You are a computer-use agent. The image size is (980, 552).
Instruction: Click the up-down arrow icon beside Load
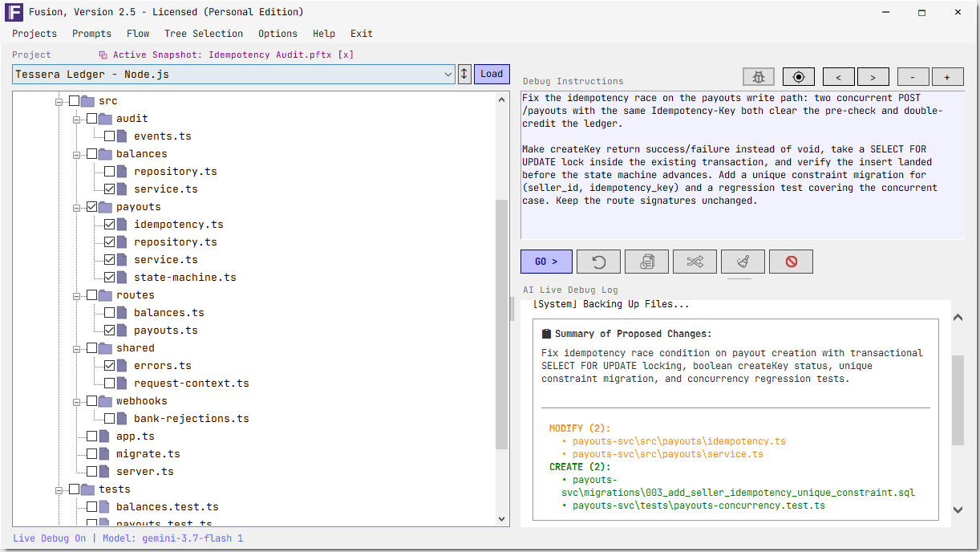[x=464, y=74]
